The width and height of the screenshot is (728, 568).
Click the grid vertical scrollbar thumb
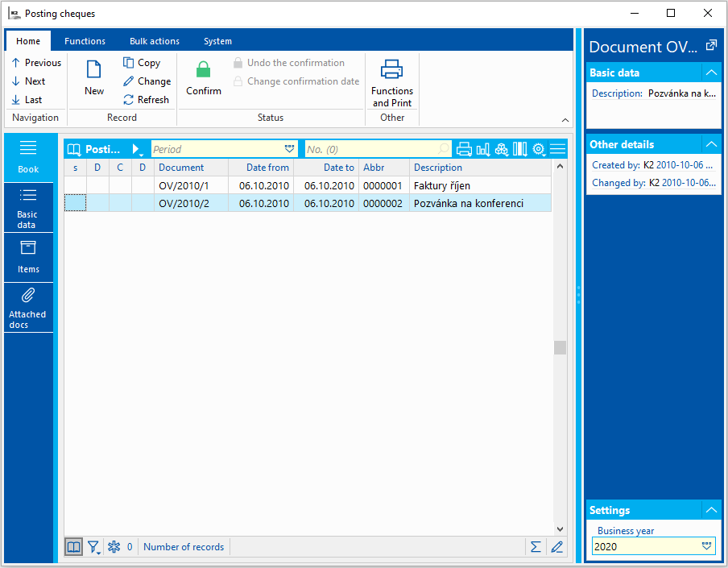(x=560, y=347)
